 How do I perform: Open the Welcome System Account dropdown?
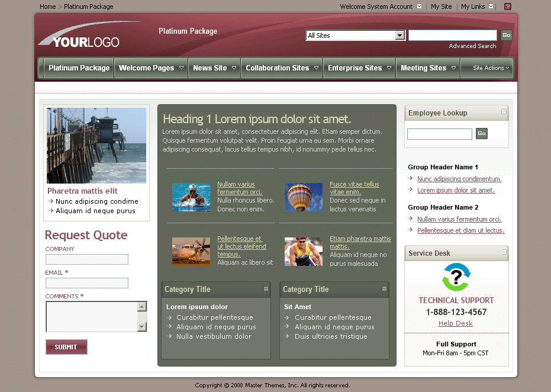click(x=419, y=7)
